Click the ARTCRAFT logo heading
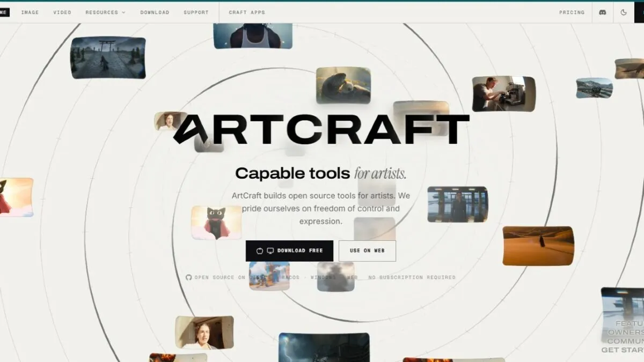The image size is (644, 362). tap(321, 129)
